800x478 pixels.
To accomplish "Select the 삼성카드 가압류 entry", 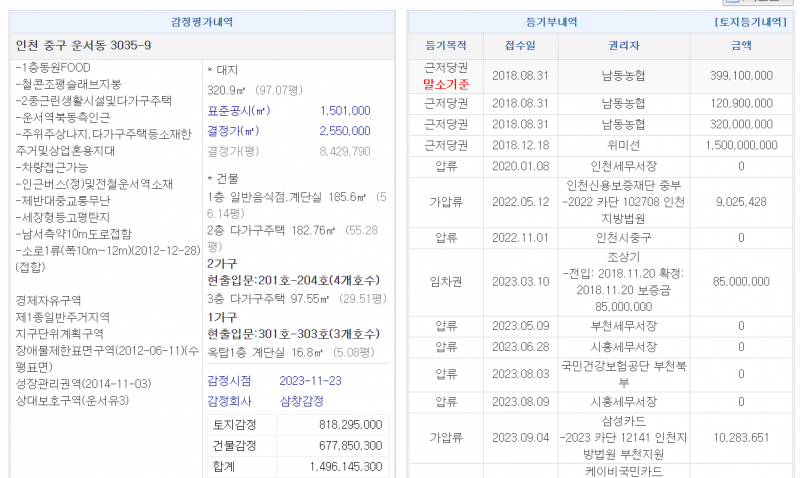I will (624, 437).
